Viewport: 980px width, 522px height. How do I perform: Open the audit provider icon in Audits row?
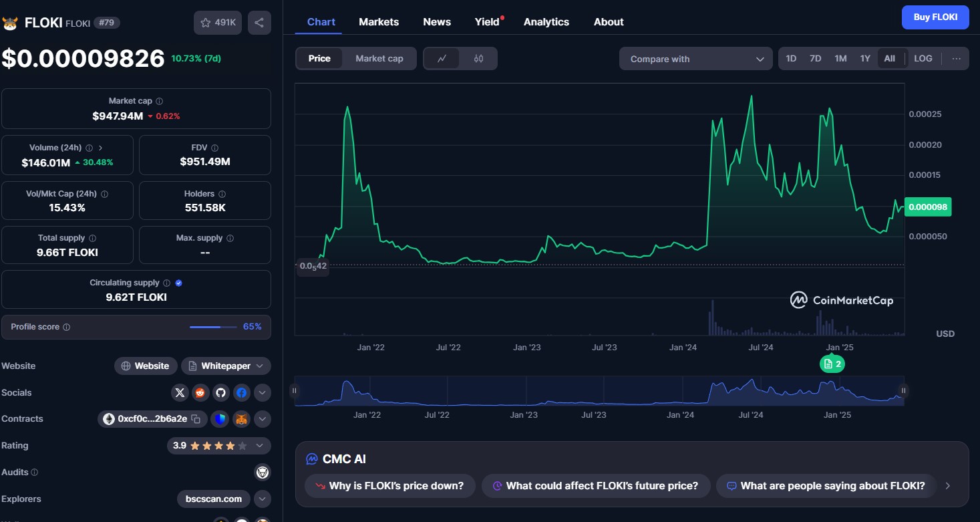click(x=263, y=473)
